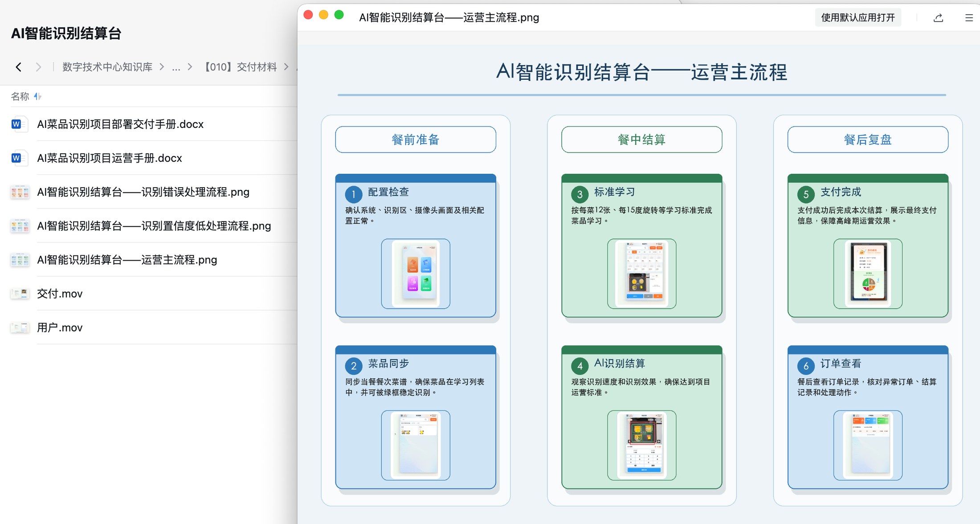The width and height of the screenshot is (980, 524).
Task: Click thumbnail icon of 运营主流程.png file
Action: pos(20,260)
